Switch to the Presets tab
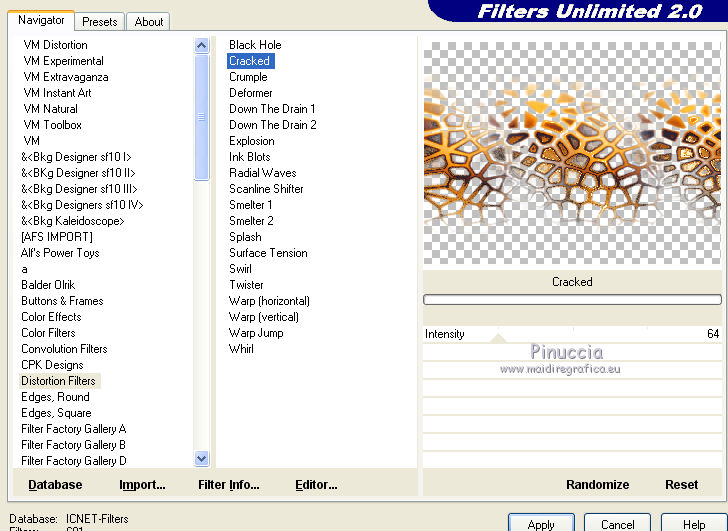The image size is (728, 531). 99,22
